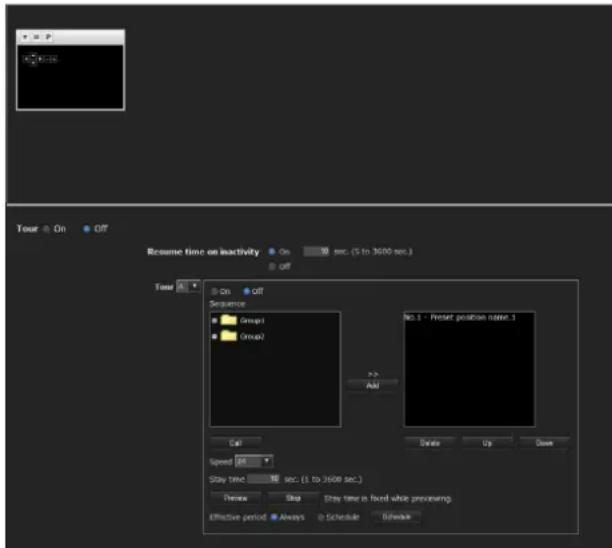Enable Resume time on inactivity On
612x548 pixels.
point(272,251)
